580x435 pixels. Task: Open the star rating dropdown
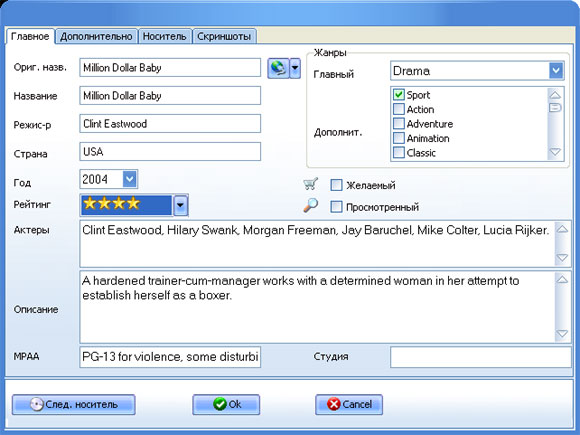pos(180,205)
